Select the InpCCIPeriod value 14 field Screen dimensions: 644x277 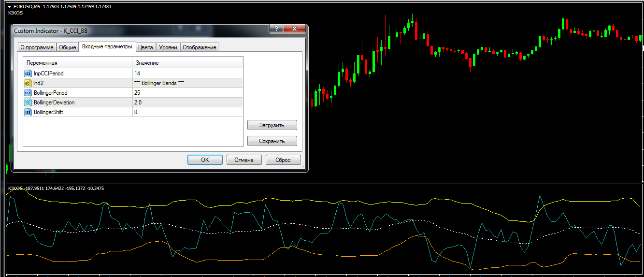[187, 73]
